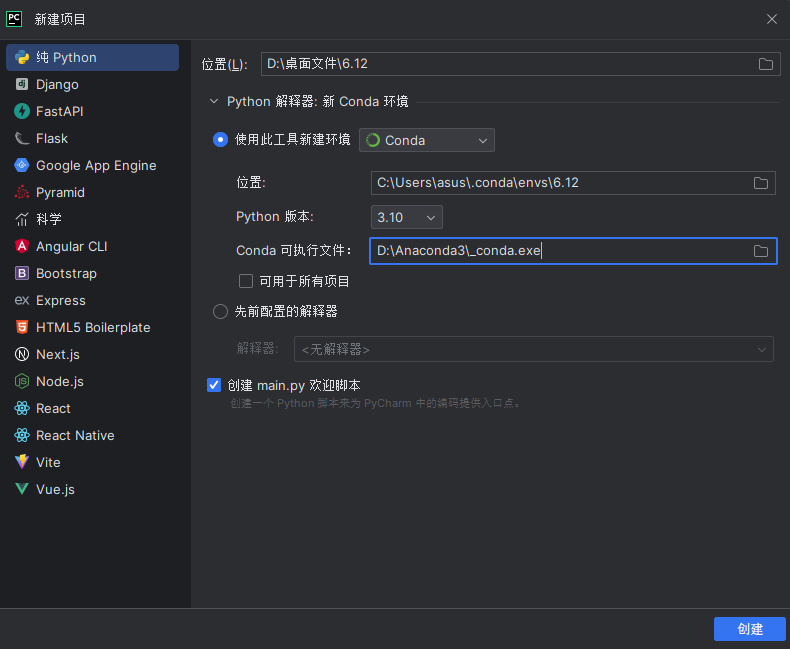Viewport: 790px width, 649px height.
Task: Select Flask project type
Action: point(92,138)
